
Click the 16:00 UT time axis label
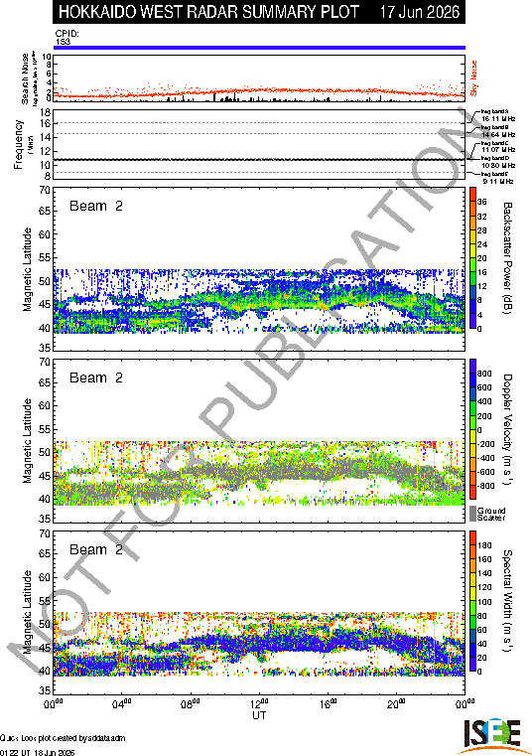[x=329, y=704]
